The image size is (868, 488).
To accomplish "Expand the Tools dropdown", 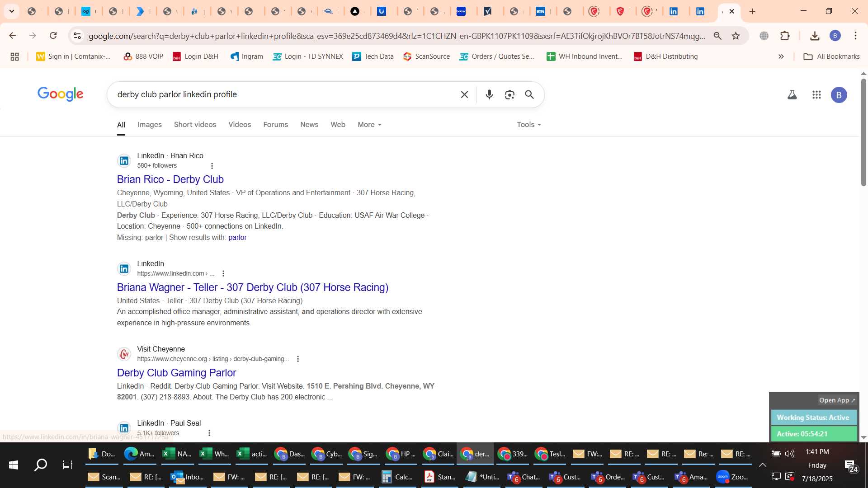I will [529, 125].
